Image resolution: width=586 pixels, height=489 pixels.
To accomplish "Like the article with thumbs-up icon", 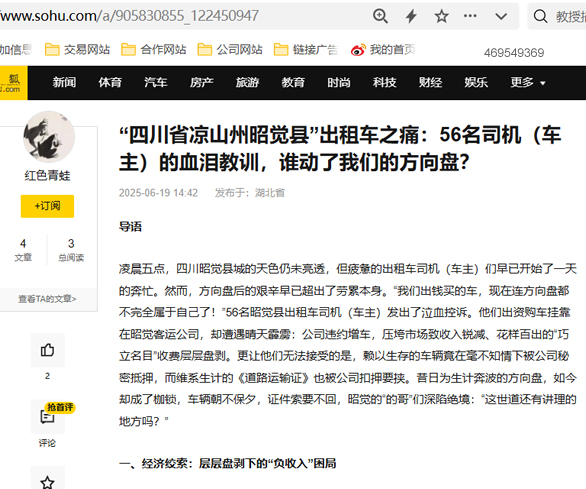I will (x=47, y=350).
